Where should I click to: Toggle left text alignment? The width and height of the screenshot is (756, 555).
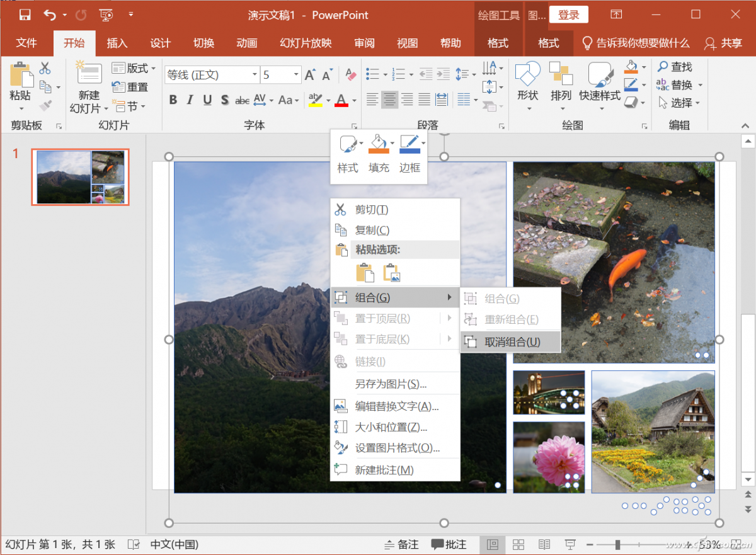373,100
